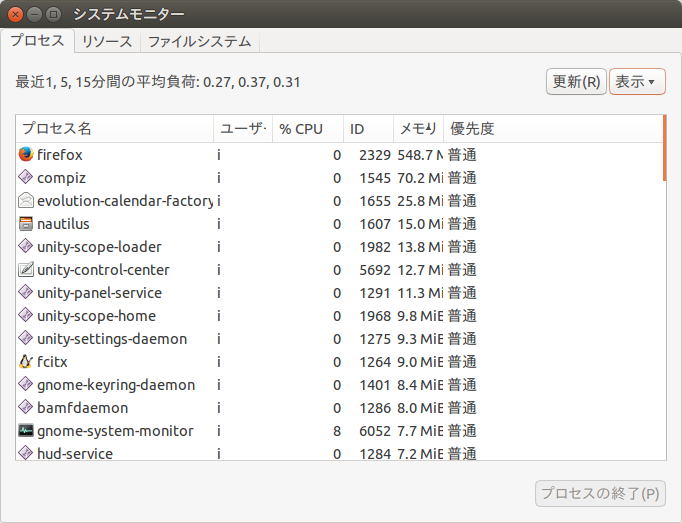This screenshot has height=523, width=682.
Task: Click CPU value 8 for gnome-system-monitor
Action: tap(337, 431)
